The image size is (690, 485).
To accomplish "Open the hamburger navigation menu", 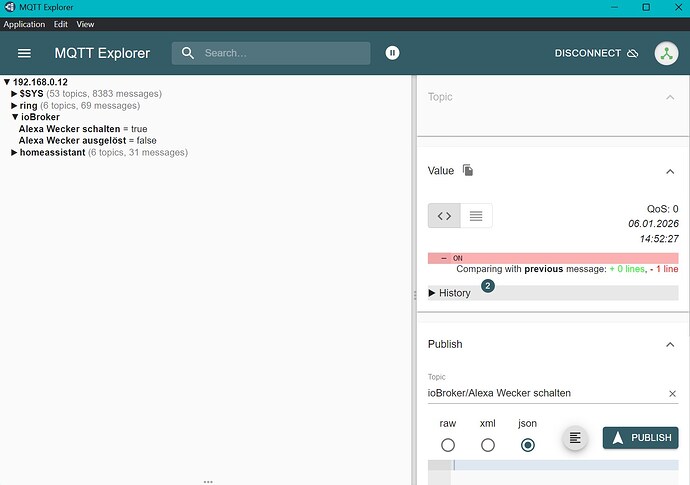I will [24, 53].
